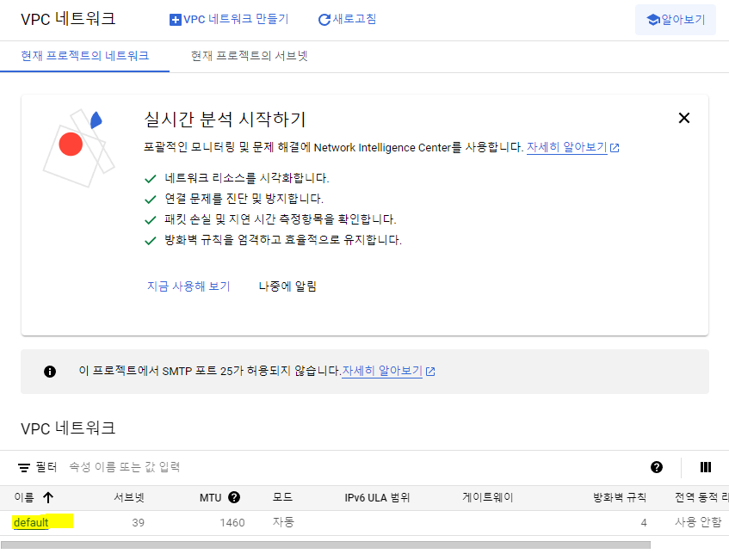729x560 pixels.
Task: Click subnet count 39 in default row
Action: click(138, 523)
